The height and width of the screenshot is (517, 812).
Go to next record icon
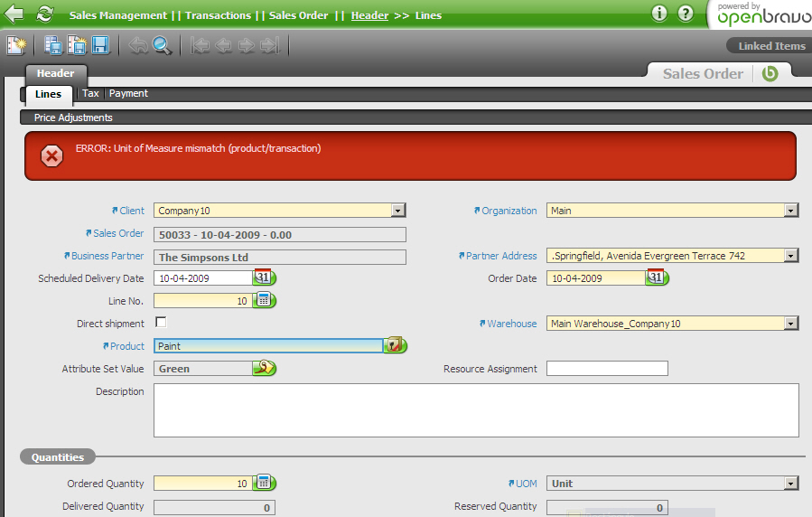coord(247,45)
